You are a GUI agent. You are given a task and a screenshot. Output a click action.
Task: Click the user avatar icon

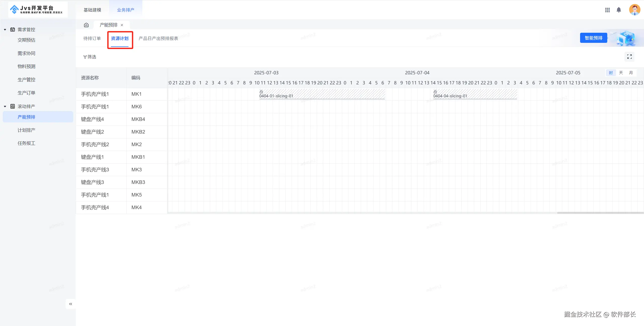[x=634, y=10]
